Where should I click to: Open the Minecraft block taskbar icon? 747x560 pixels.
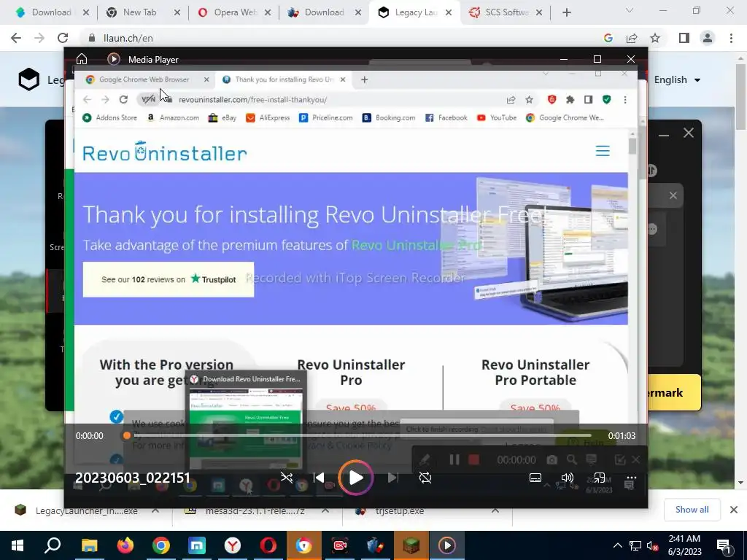(411, 545)
